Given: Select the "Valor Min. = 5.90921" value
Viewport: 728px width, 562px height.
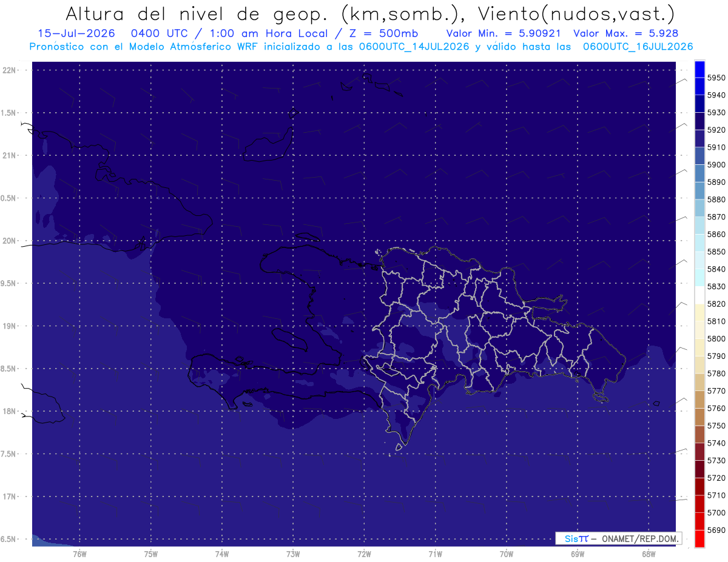Looking at the screenshot, I should click(x=503, y=33).
